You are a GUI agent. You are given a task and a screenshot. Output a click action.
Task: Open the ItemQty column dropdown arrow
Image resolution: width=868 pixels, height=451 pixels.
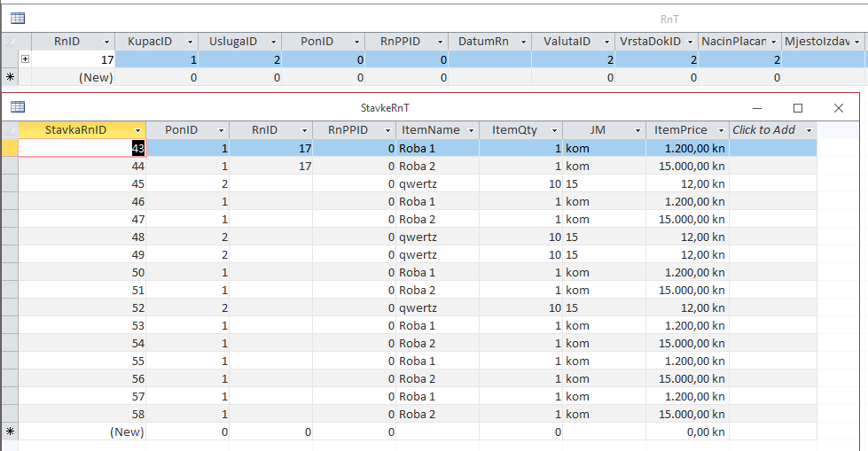pyautogui.click(x=554, y=130)
